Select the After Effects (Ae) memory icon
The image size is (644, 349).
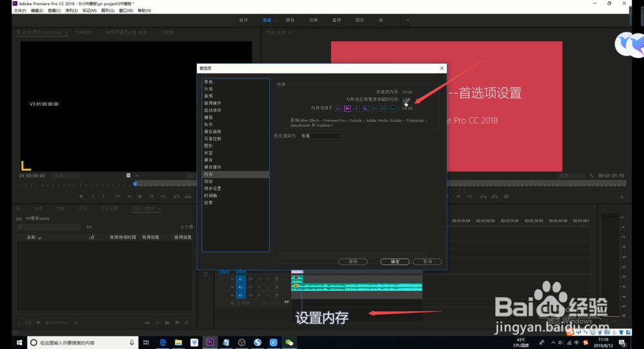(338, 109)
